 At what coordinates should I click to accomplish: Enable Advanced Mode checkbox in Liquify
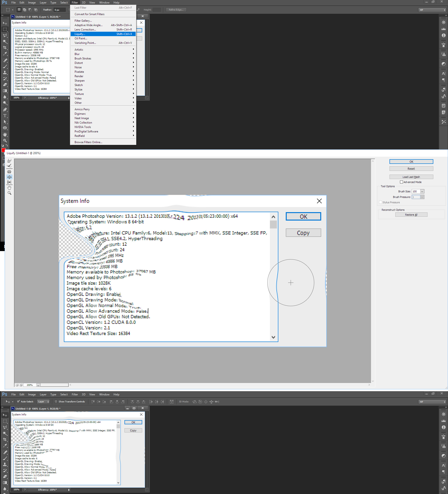coord(401,182)
